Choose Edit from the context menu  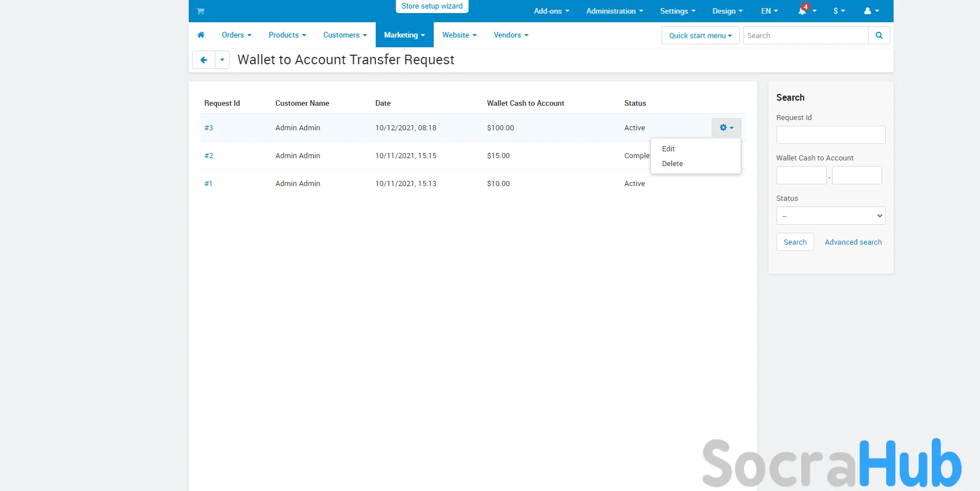coord(668,148)
